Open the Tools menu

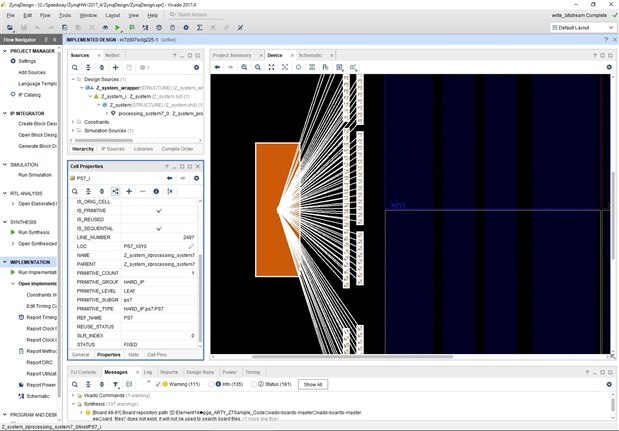coord(65,16)
